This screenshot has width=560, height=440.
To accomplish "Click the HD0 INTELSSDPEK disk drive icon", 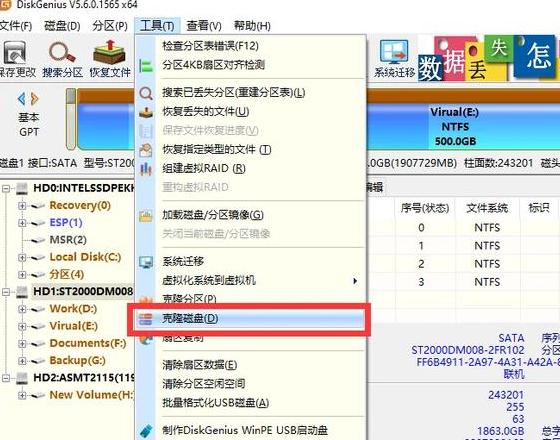I will coord(22,188).
